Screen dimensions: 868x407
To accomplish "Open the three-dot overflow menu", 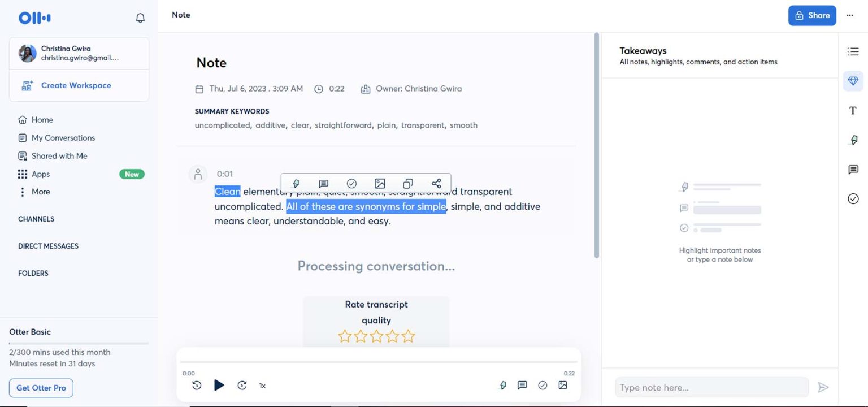I will [x=850, y=15].
